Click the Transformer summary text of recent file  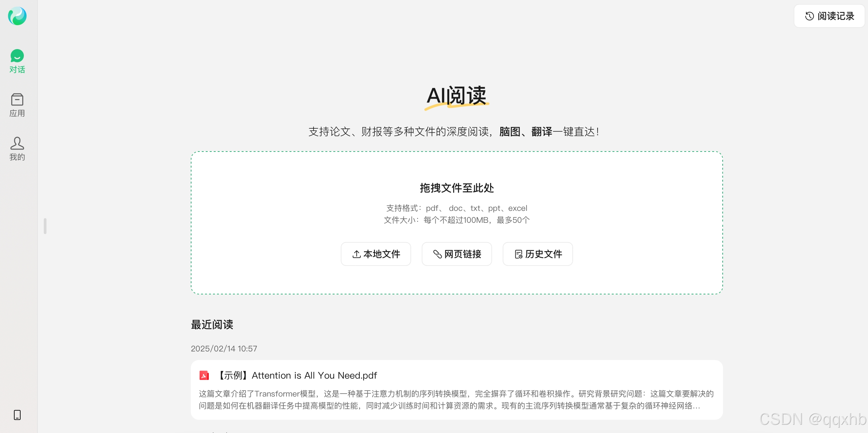click(x=456, y=399)
